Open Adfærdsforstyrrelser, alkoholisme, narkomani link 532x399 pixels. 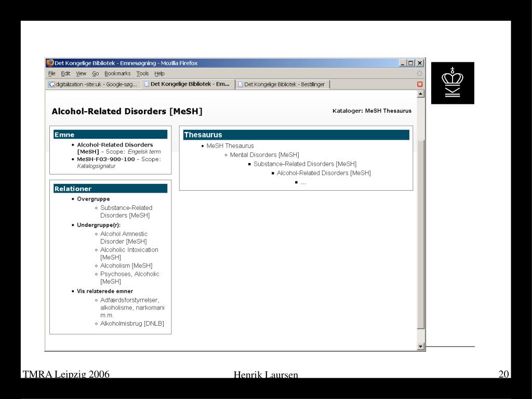pos(132,308)
